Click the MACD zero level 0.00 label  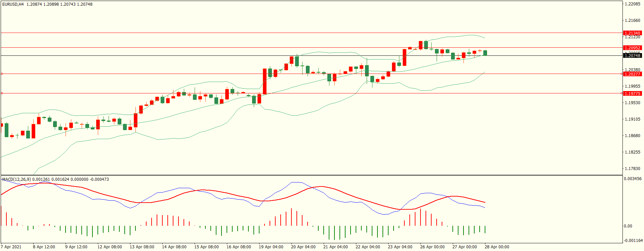[x=628, y=226]
